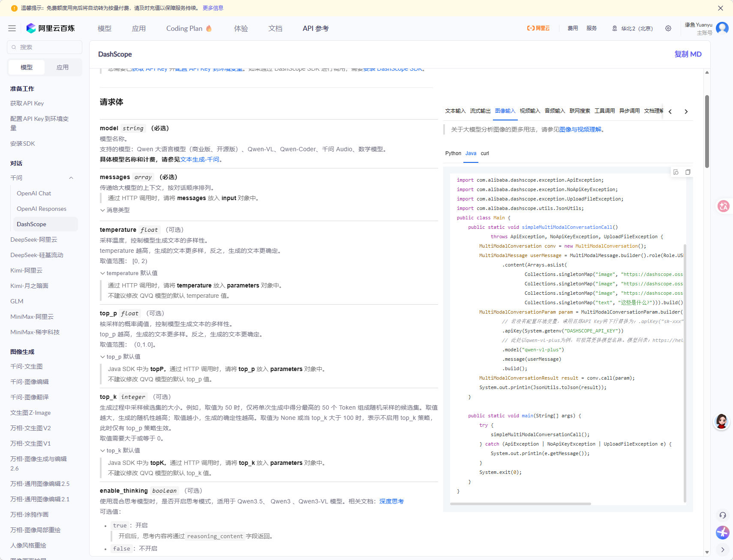Open the headset customer support icon
This screenshot has width=733, height=560.
pyautogui.click(x=723, y=515)
